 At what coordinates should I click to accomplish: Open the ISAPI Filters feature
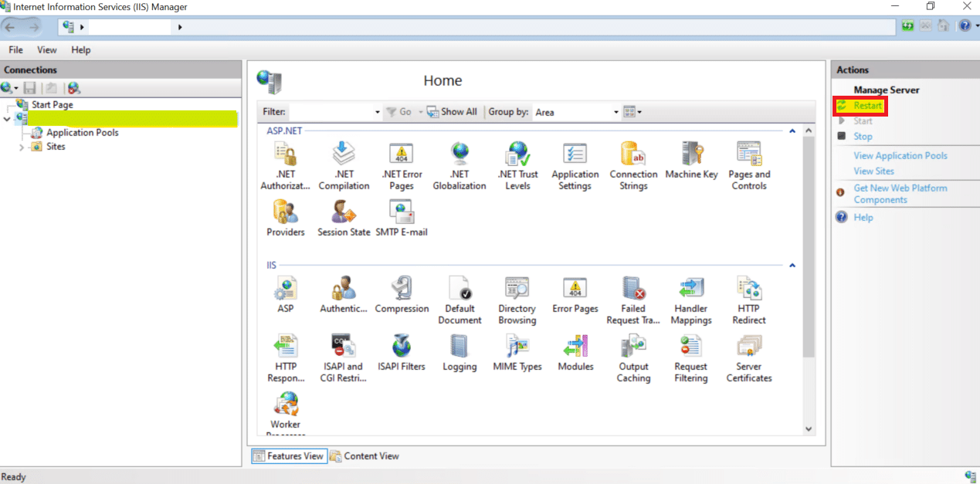(x=402, y=353)
